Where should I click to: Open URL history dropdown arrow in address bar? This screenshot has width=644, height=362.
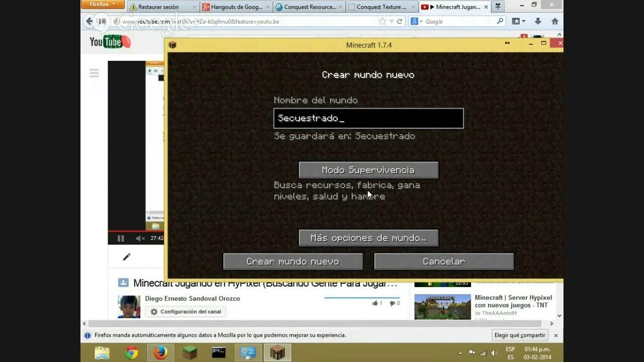391,22
